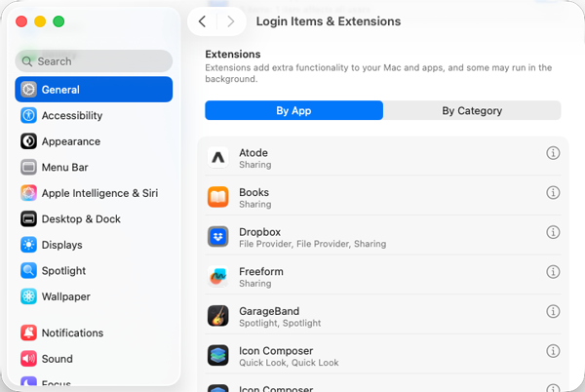Open Accessibility settings in sidebar
The height and width of the screenshot is (392, 585).
(x=71, y=115)
